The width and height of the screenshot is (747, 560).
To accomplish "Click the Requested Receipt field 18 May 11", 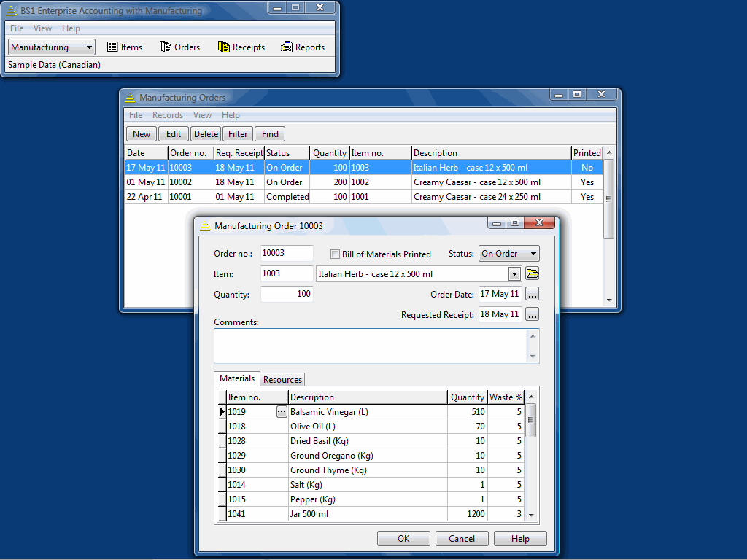I will tap(500, 315).
